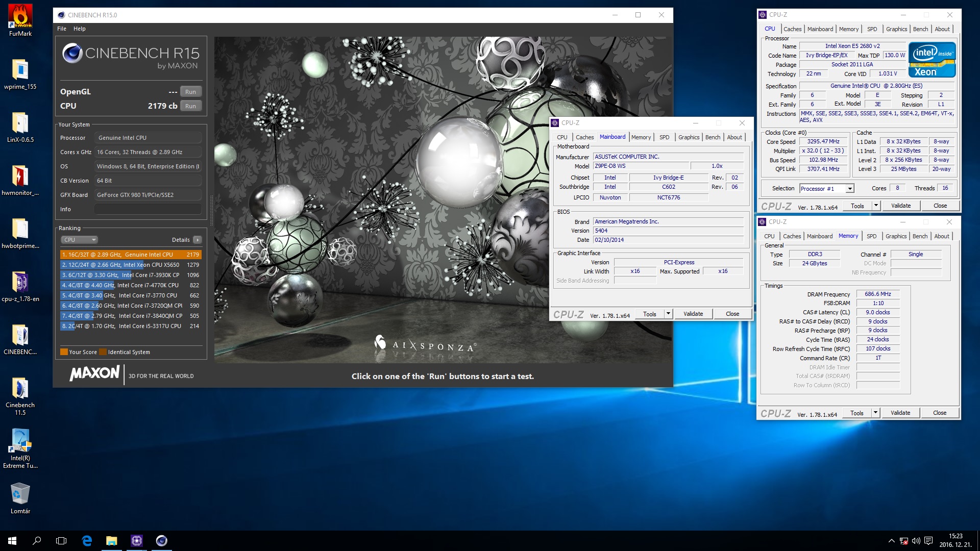This screenshot has height=551, width=980.
Task: Open network status tray icon
Action: [904, 541]
